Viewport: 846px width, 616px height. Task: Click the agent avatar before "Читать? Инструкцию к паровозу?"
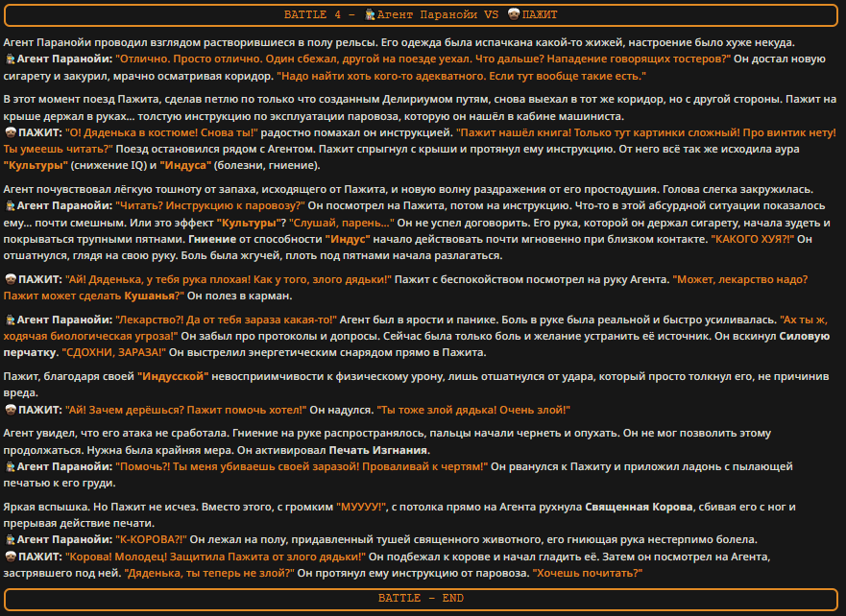point(10,206)
